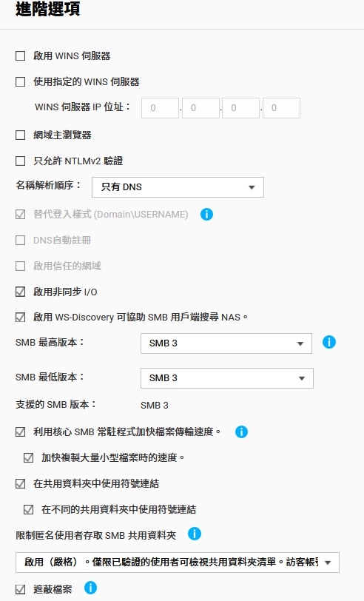
Task: Uncheck 遮蔽檔案 checkbox
Action: click(20, 589)
